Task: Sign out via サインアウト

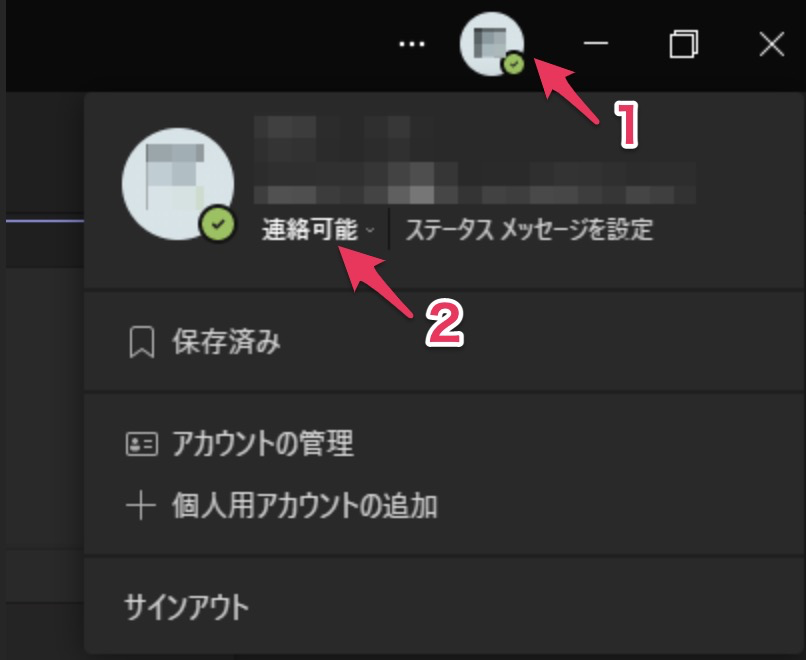Action: tap(187, 607)
